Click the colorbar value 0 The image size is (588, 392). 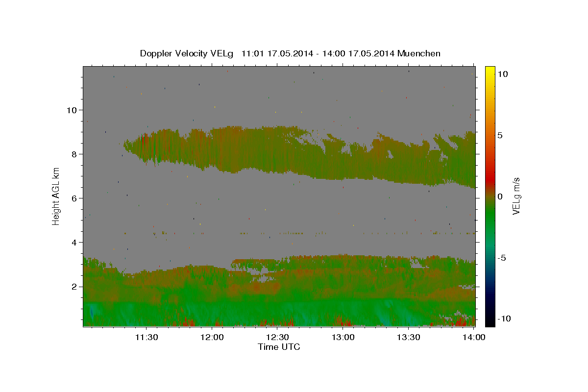coord(500,196)
